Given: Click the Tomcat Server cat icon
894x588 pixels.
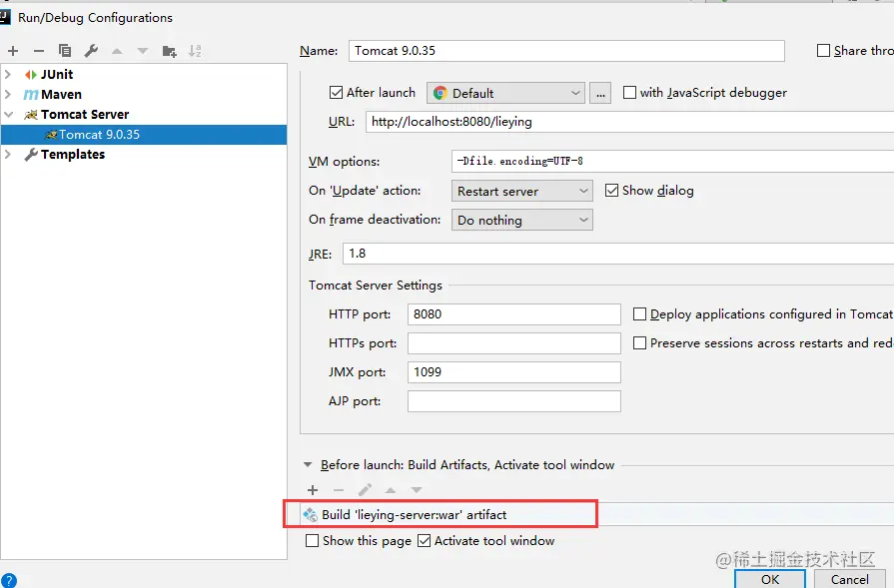Looking at the screenshot, I should [x=31, y=115].
